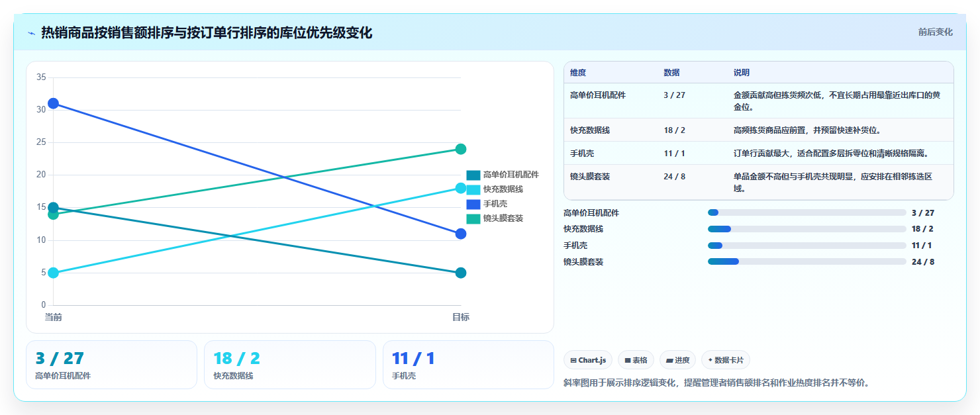Toggle the 手机壳 legend color box

point(473,204)
